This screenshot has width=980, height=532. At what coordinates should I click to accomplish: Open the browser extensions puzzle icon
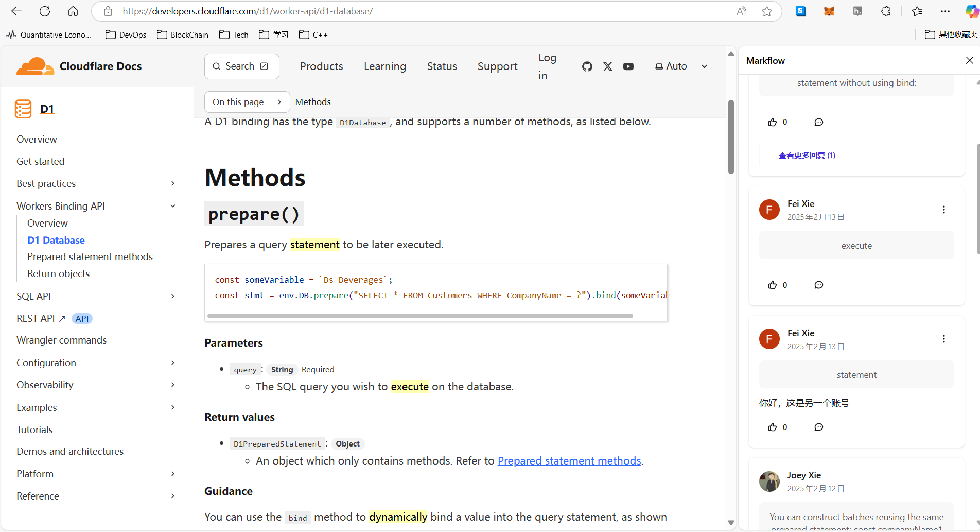click(x=886, y=11)
